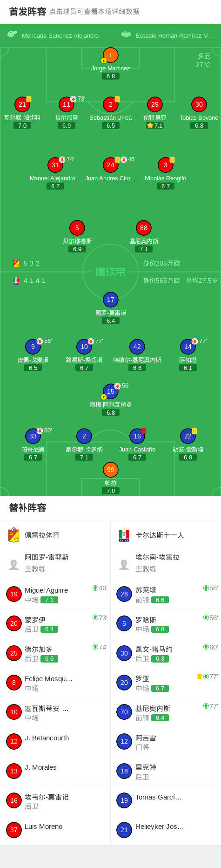Click the stadium icon beside Estadio Hernán Ramírez

coord(126,34)
